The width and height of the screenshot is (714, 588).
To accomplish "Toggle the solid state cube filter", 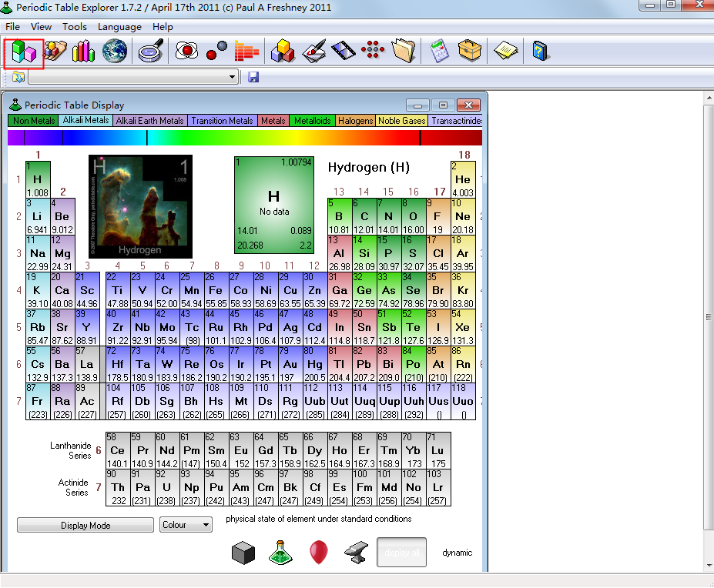I will pos(243,553).
